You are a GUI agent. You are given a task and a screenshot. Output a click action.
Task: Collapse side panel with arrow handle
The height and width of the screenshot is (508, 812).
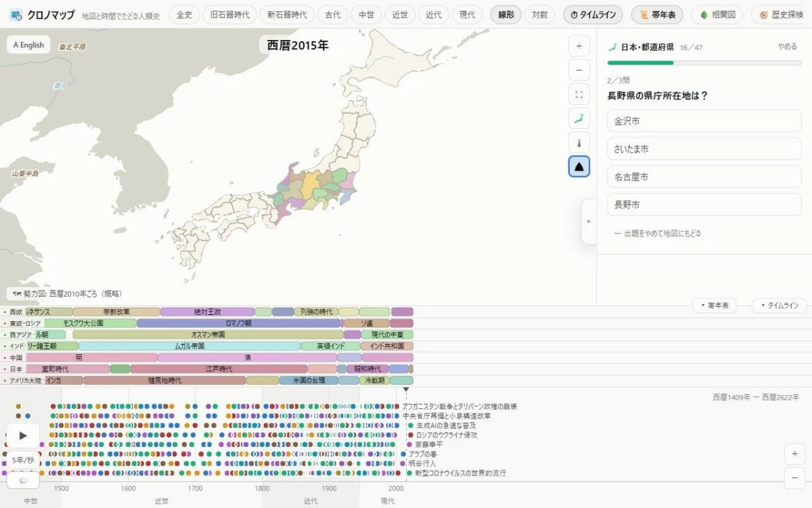pyautogui.click(x=588, y=221)
